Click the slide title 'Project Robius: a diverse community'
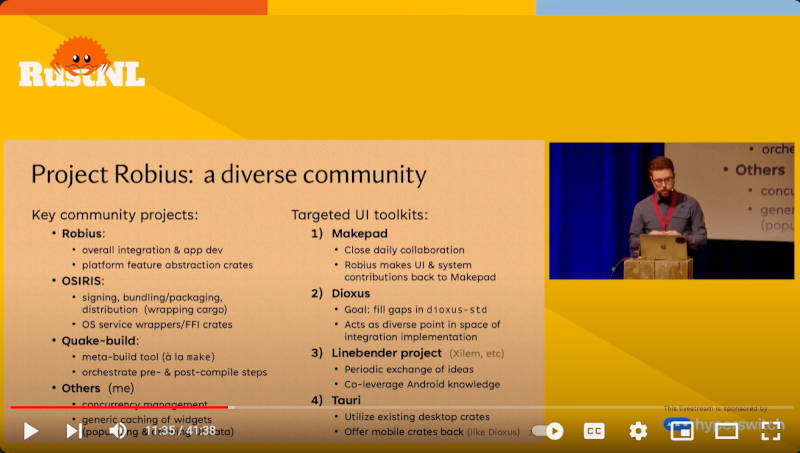Screen dimensions: 800x453 pyautogui.click(x=229, y=174)
